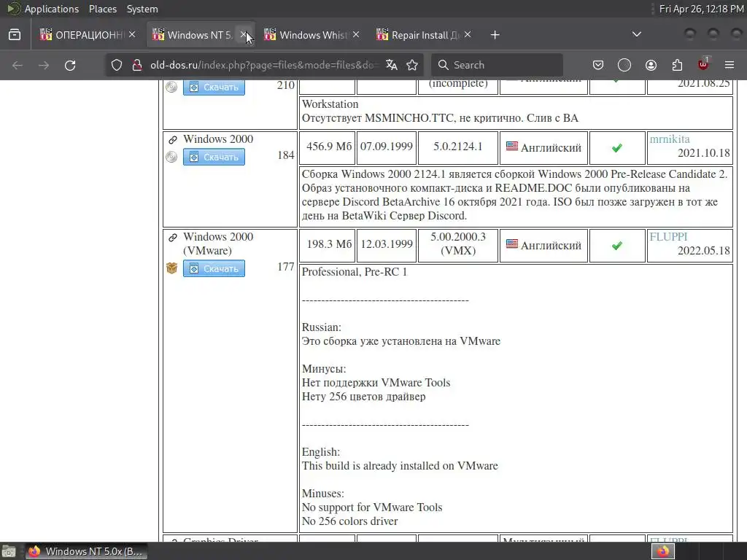Open the Applications menu
Viewport: 747px width, 560px height.
coord(52,9)
